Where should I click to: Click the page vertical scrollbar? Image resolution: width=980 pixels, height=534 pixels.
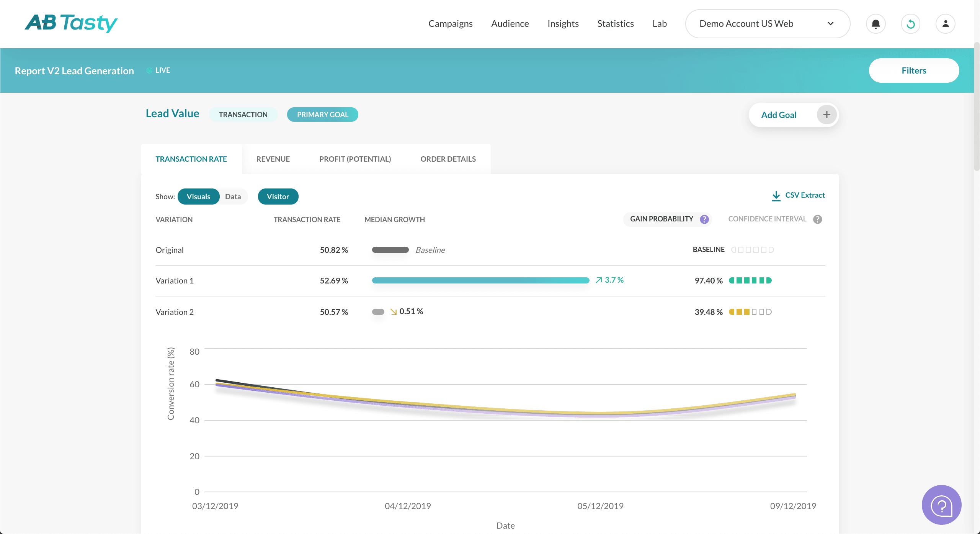pos(977,107)
